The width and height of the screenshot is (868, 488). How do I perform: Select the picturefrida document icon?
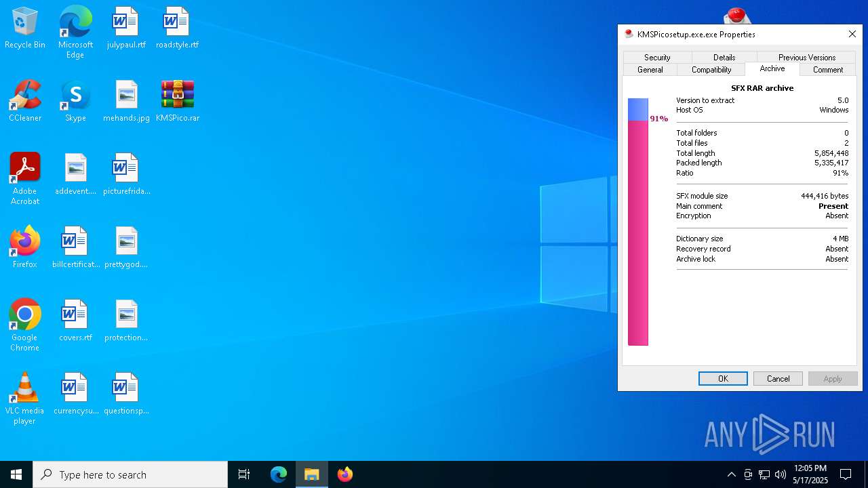pos(126,175)
